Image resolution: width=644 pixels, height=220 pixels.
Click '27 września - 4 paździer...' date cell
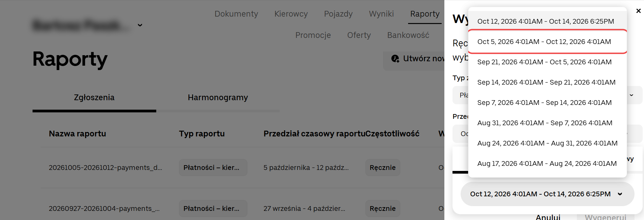pyautogui.click(x=304, y=208)
